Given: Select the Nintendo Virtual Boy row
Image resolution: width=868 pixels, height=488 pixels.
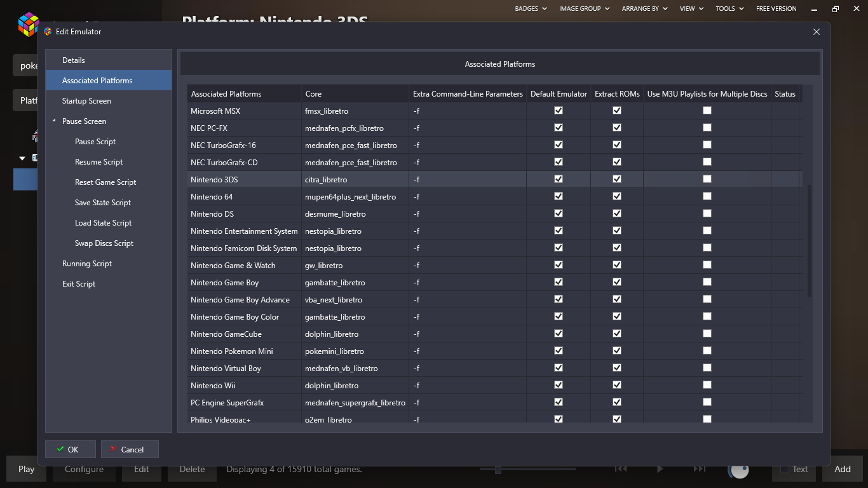Looking at the screenshot, I should [x=494, y=368].
